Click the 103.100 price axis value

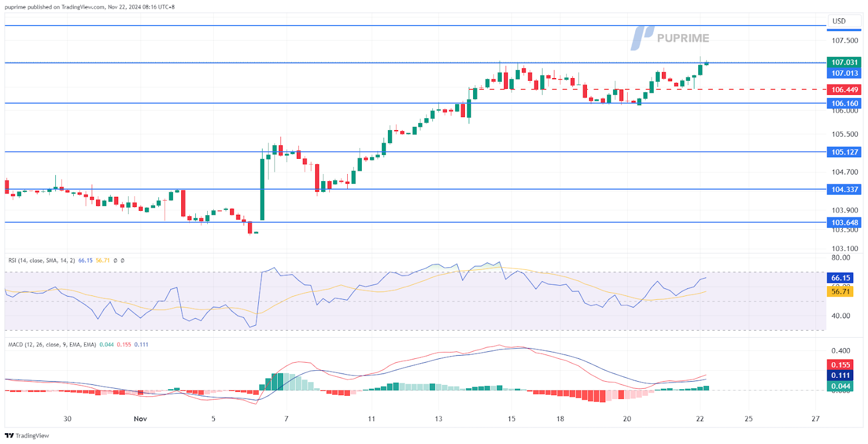[845, 249]
